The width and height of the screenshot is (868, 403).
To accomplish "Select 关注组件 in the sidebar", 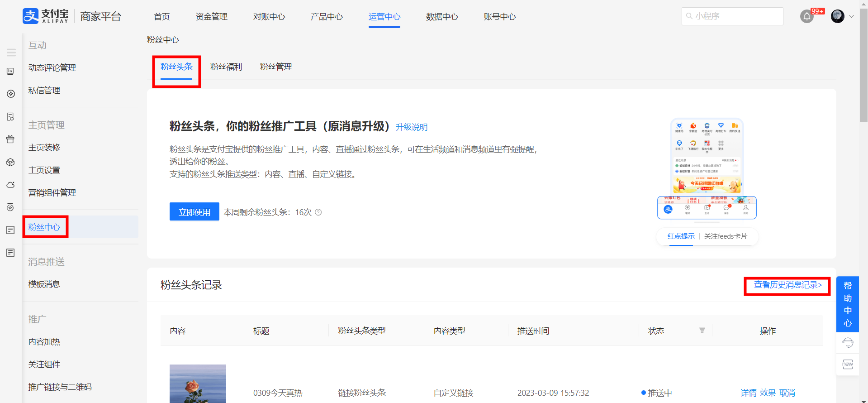I will click(x=44, y=365).
